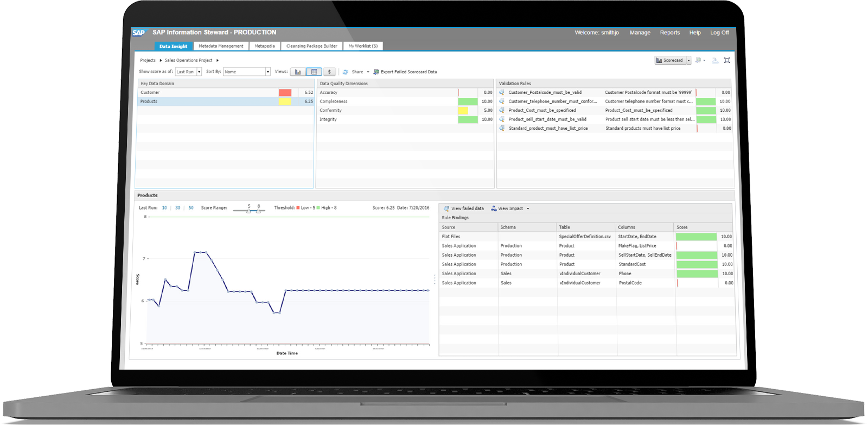Click the Share icon
868x425 pixels.
(x=346, y=72)
